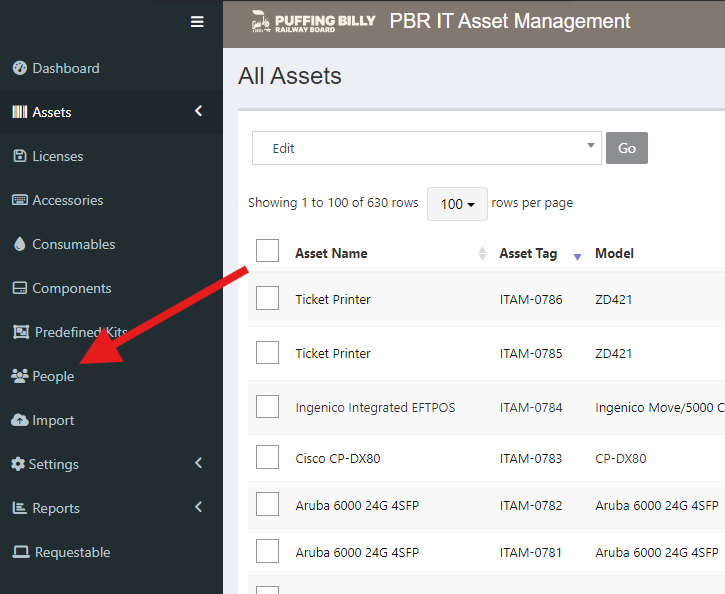
Task: Click the Accessories keyboard icon
Action: 19,200
